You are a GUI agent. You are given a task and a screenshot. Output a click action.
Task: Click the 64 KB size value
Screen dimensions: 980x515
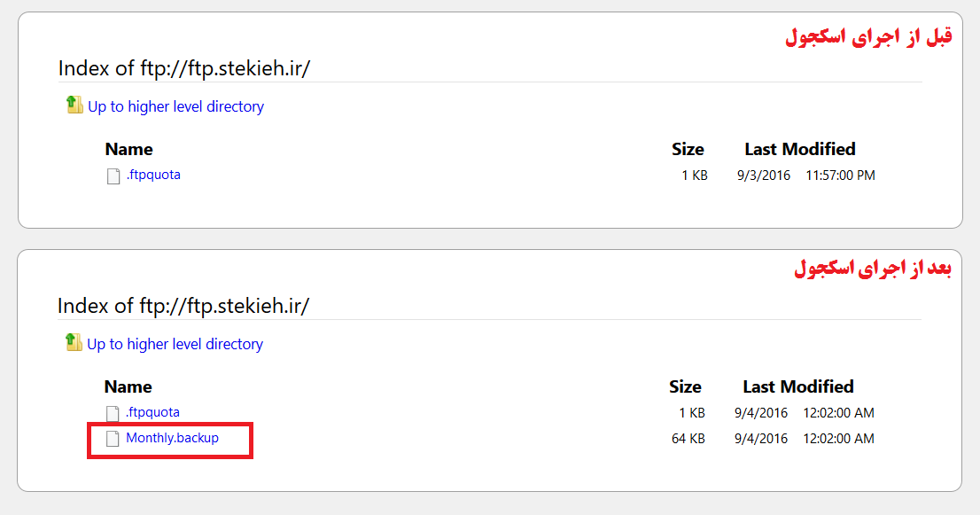pyautogui.click(x=688, y=439)
